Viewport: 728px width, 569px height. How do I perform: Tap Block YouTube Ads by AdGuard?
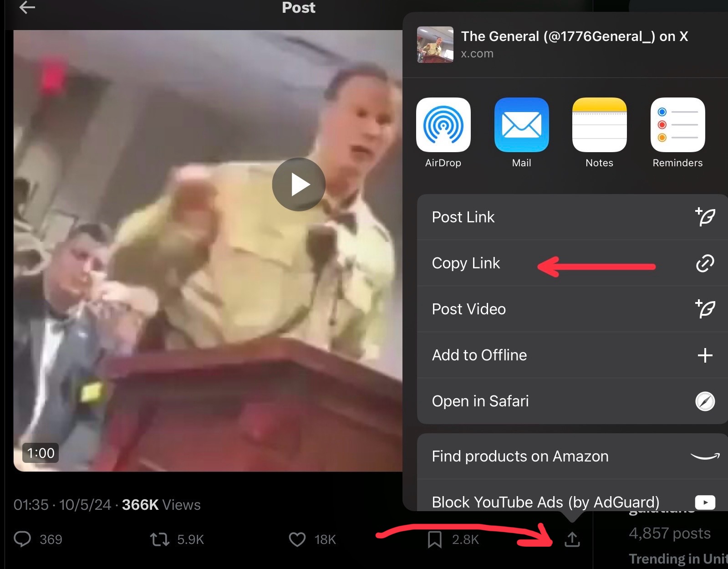click(x=572, y=497)
